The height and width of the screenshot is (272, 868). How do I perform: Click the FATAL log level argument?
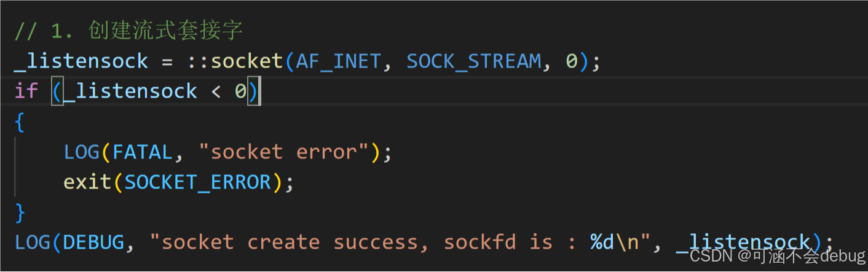[143, 152]
